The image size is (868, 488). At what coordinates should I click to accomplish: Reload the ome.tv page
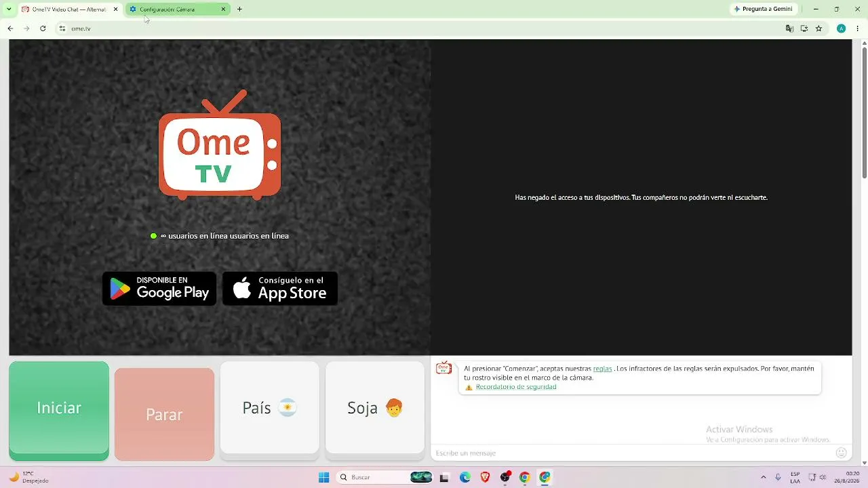pos(43,28)
